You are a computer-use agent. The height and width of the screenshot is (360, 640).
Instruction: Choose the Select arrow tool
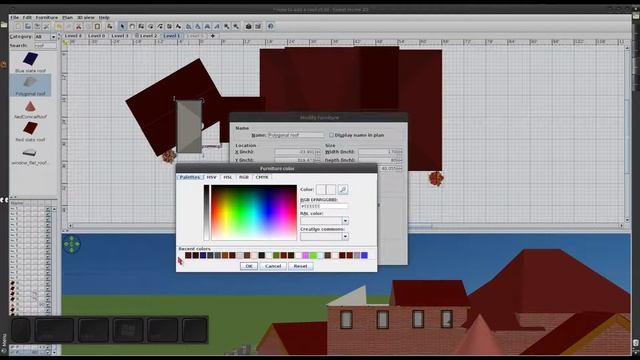point(122,26)
